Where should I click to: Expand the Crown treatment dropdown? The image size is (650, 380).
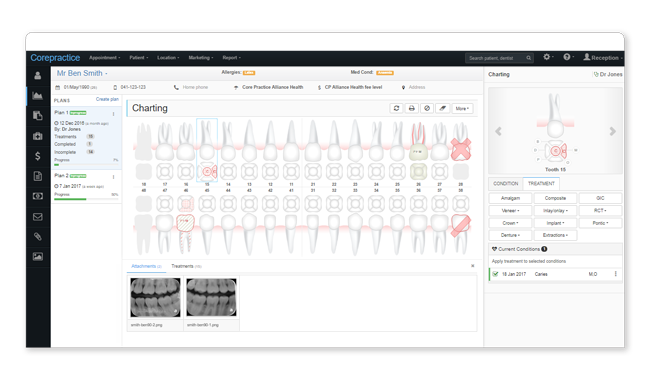[x=510, y=223]
